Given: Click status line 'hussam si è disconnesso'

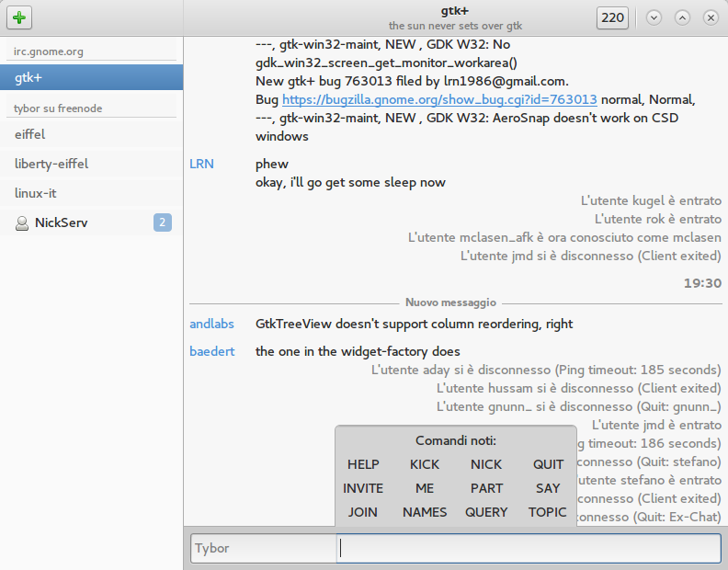Looking at the screenshot, I should tap(579, 388).
